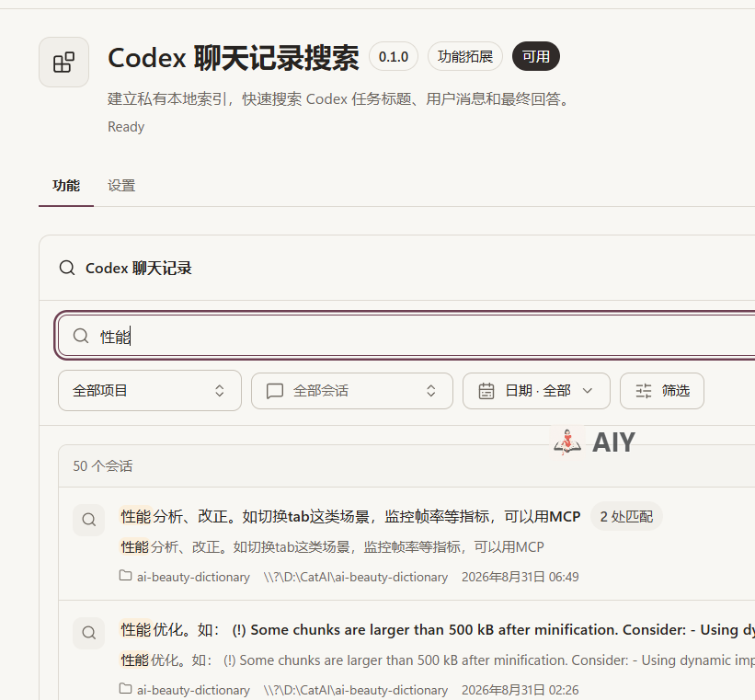Click the 2 处匹配 match count badge
Screen dimensions: 755x700
click(626, 517)
